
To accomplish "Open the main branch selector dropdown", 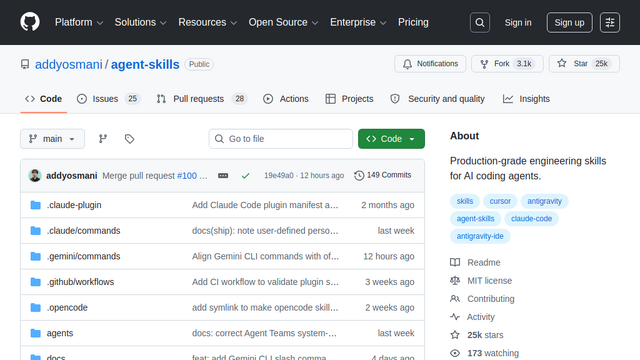I will [x=53, y=139].
